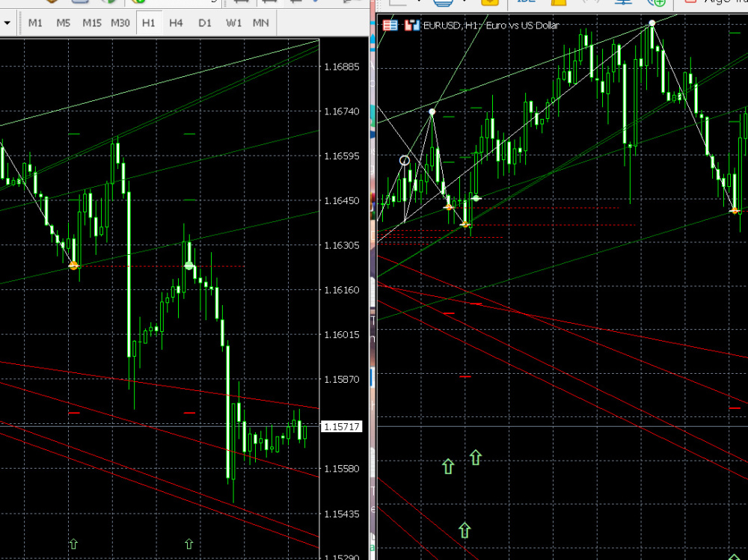Set the monthly MN timeframe
The image size is (748, 560).
click(260, 23)
